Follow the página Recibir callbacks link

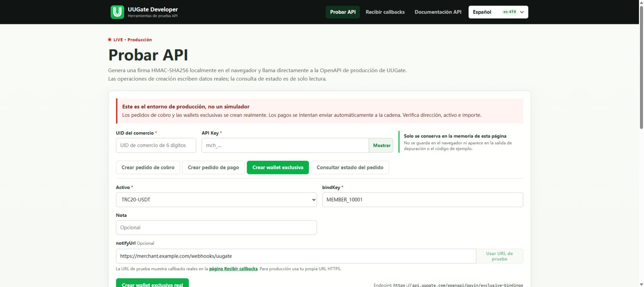click(x=233, y=269)
